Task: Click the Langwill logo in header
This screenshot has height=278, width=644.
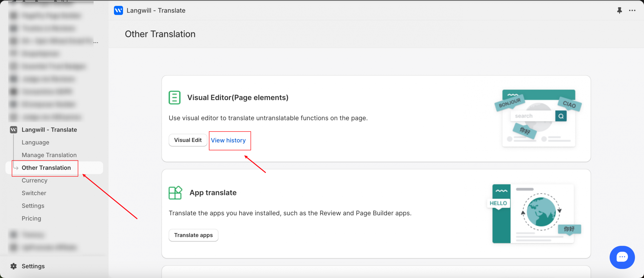Action: [x=118, y=10]
